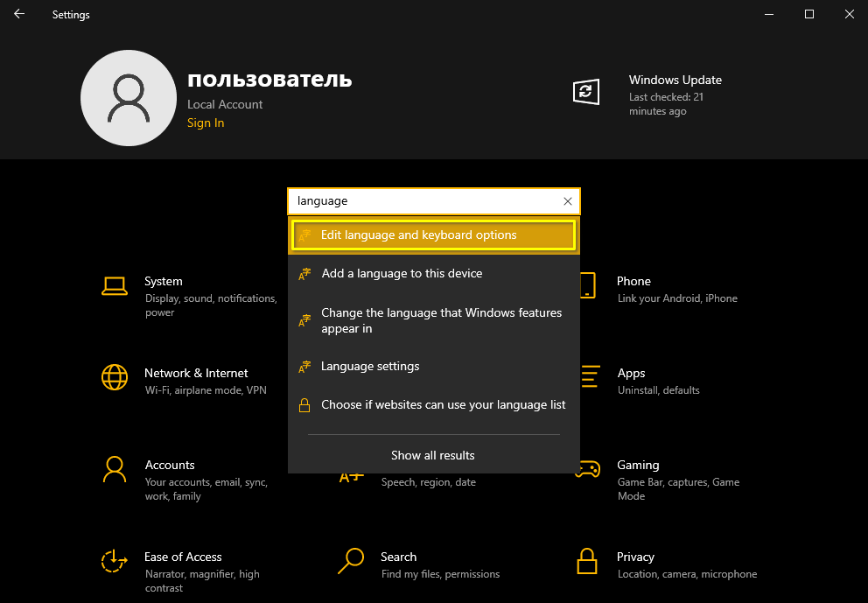Image resolution: width=868 pixels, height=603 pixels.
Task: Open Ease of Access icon
Action: coord(115,561)
